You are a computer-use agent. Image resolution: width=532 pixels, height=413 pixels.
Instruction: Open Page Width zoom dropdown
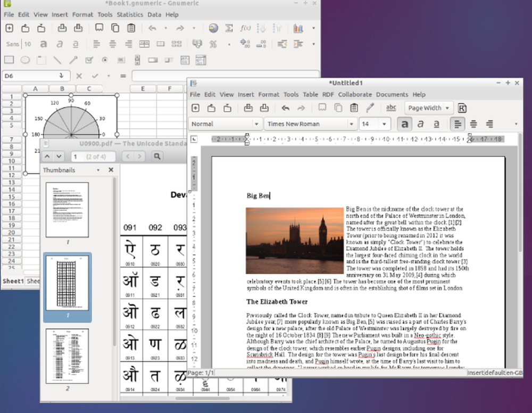(x=429, y=108)
